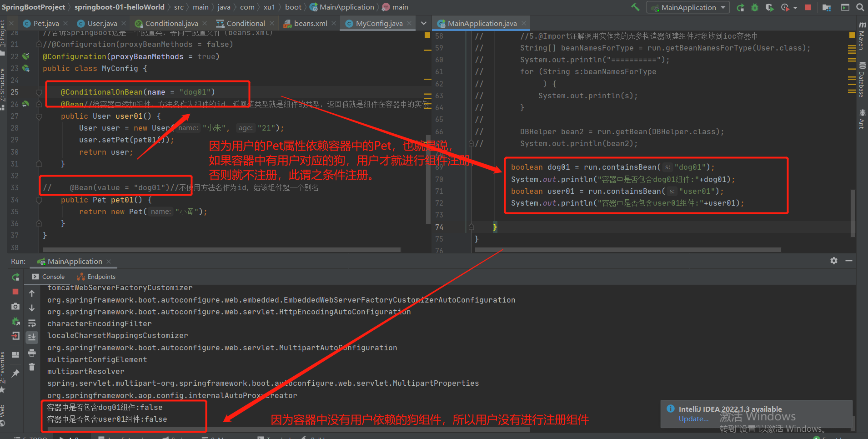Switch to User.java tab
Image resolution: width=868 pixels, height=439 pixels.
pyautogui.click(x=102, y=23)
